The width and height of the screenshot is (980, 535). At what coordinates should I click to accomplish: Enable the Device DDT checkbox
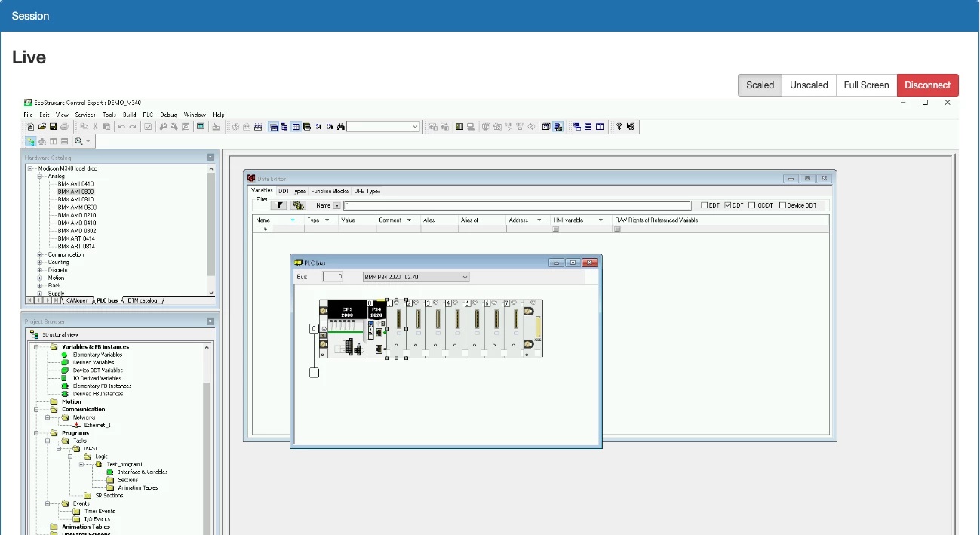tap(783, 205)
